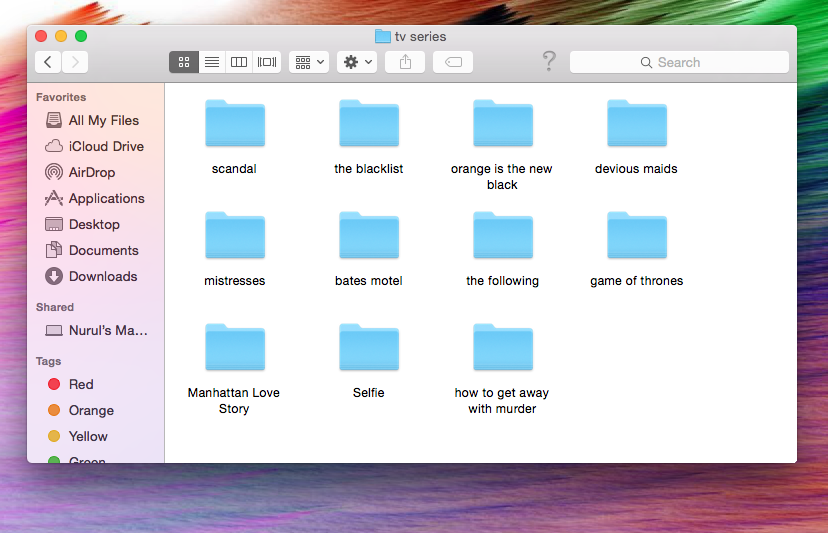This screenshot has width=828, height=533.
Task: Switch to icon view
Action: (x=184, y=62)
